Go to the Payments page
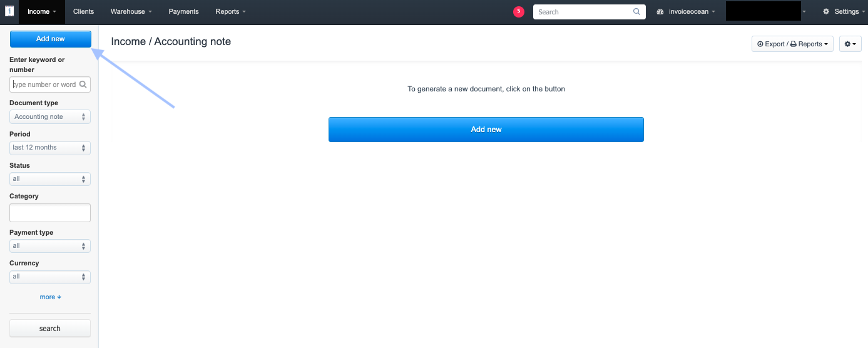868x348 pixels. [x=183, y=12]
